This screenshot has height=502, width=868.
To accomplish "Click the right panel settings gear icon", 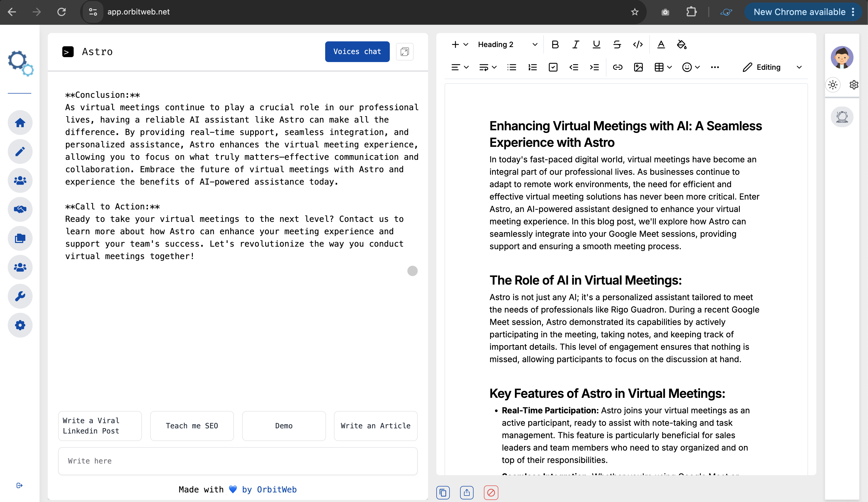I will [x=854, y=85].
